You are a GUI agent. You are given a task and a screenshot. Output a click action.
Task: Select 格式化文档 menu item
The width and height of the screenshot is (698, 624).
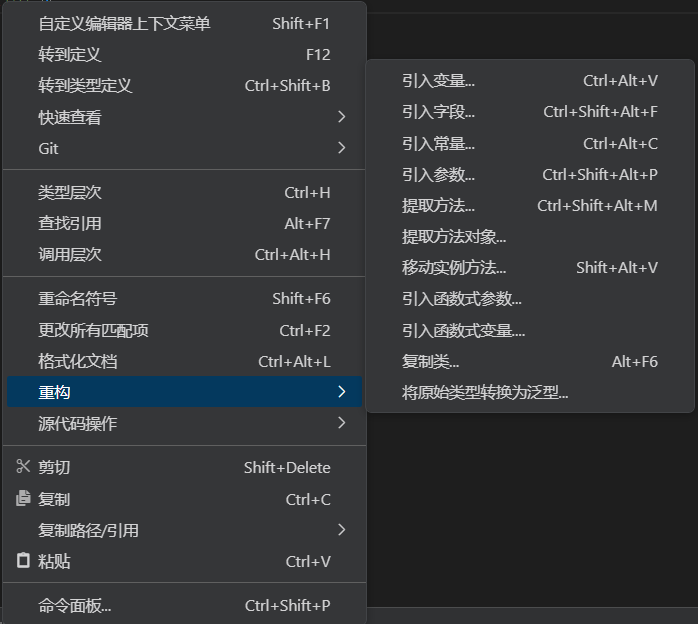pyautogui.click(x=184, y=361)
